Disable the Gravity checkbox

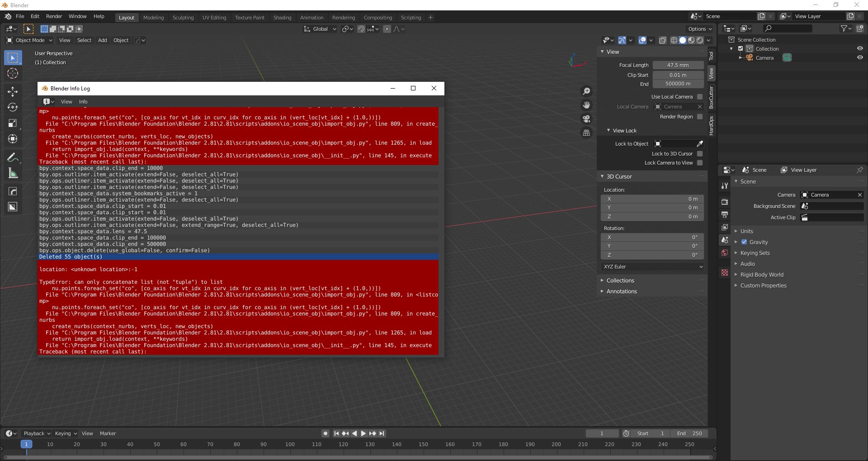pyautogui.click(x=744, y=242)
